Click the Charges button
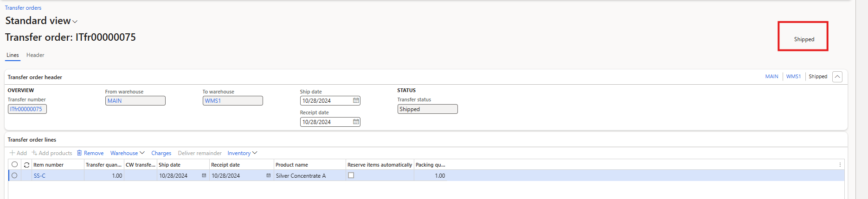Screen dimensions: 868x199 [161, 153]
